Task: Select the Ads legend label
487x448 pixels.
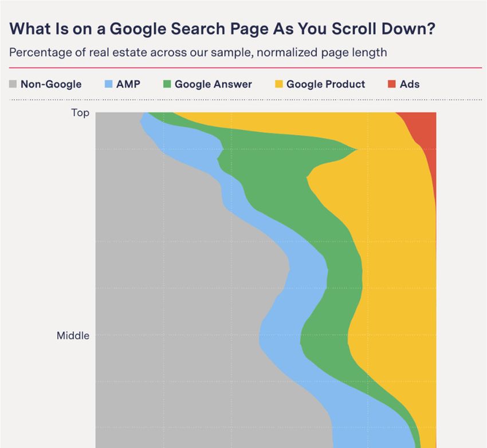Action: pyautogui.click(x=410, y=84)
